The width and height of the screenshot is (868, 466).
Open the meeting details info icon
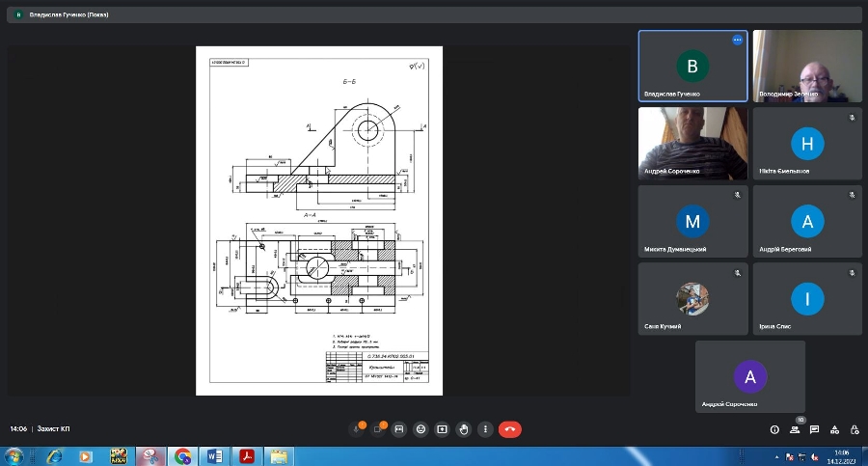pos(774,429)
